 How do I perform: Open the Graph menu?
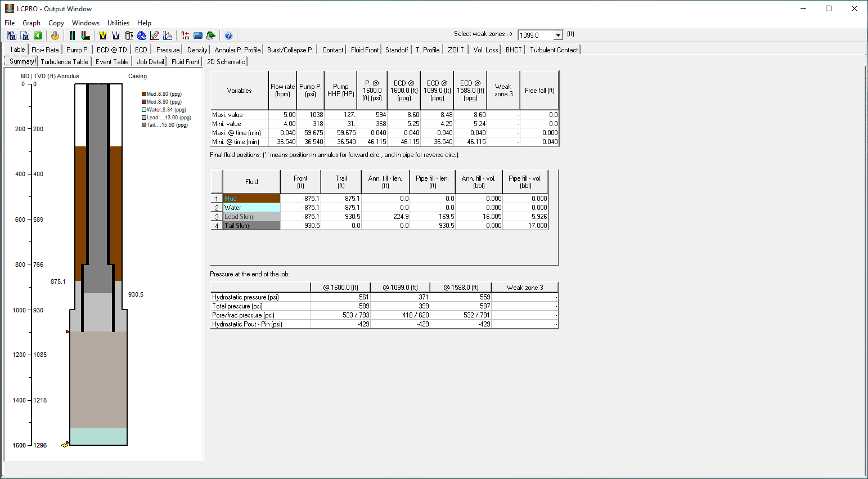pos(32,23)
